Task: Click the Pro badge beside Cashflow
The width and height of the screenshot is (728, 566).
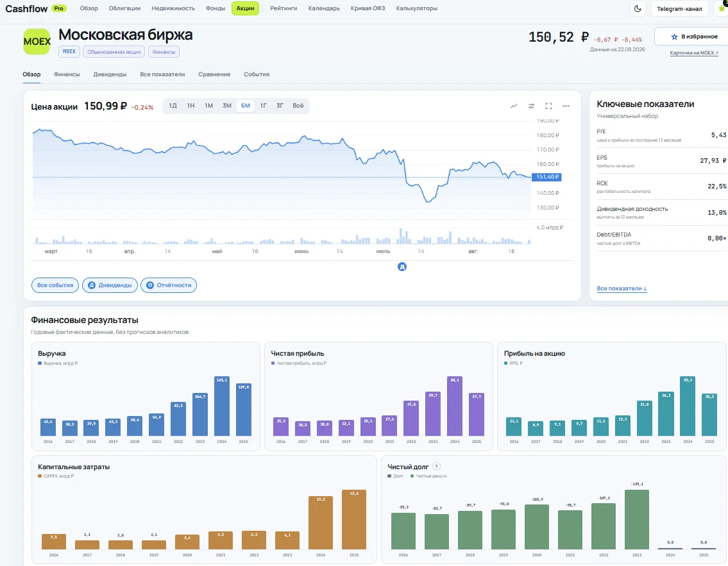Action: coord(58,8)
